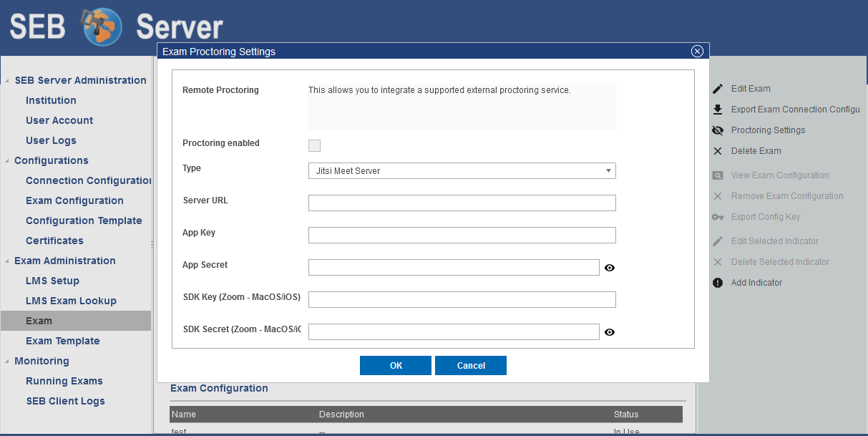Enable the Proctoring enabled checkbox
This screenshot has height=436, width=868.
coord(314,146)
